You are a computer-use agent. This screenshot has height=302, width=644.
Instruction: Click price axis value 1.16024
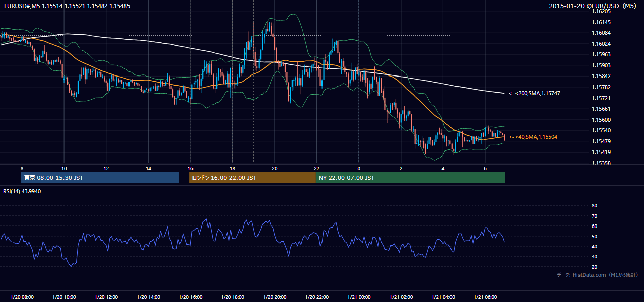pyautogui.click(x=601, y=44)
